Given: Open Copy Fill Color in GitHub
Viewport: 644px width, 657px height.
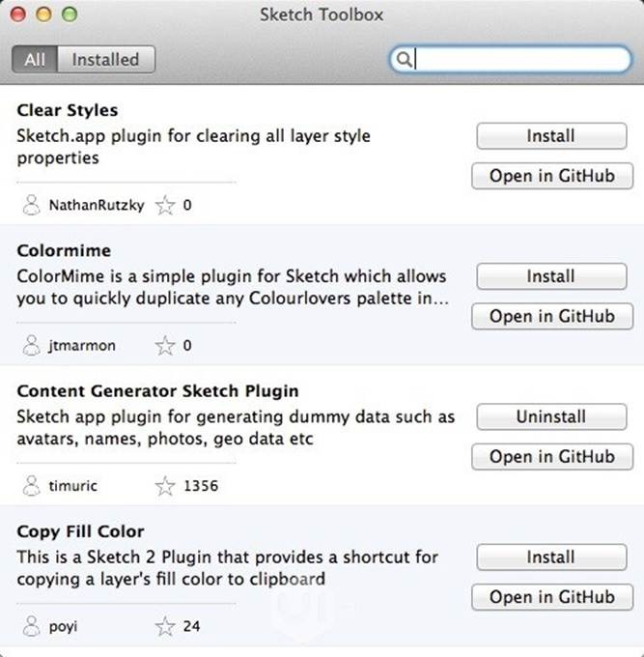Looking at the screenshot, I should coord(550,597).
